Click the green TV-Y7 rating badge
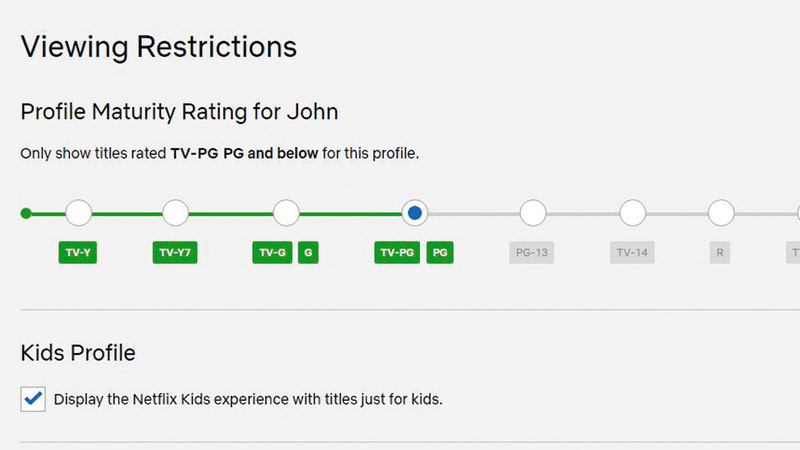The width and height of the screenshot is (800, 450). click(175, 253)
